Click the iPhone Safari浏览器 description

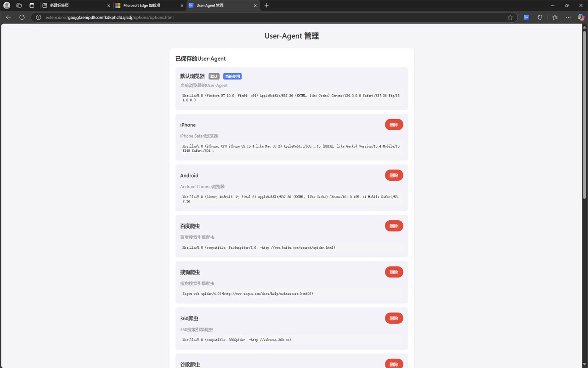tap(199, 136)
